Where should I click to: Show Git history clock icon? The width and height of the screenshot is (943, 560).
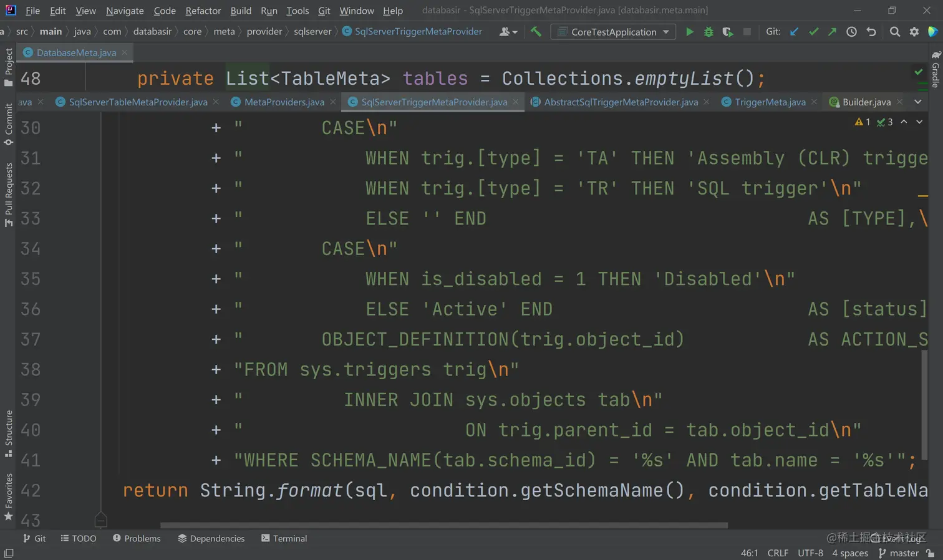click(x=851, y=32)
